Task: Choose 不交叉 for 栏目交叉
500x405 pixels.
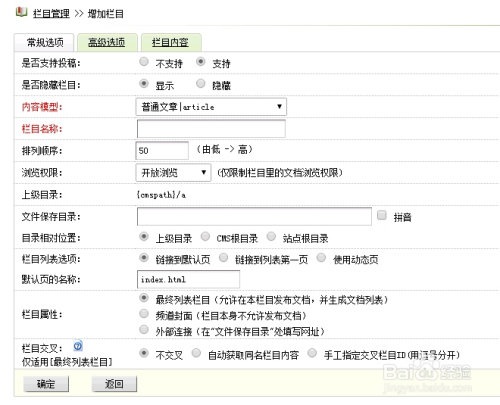Action: pos(144,353)
